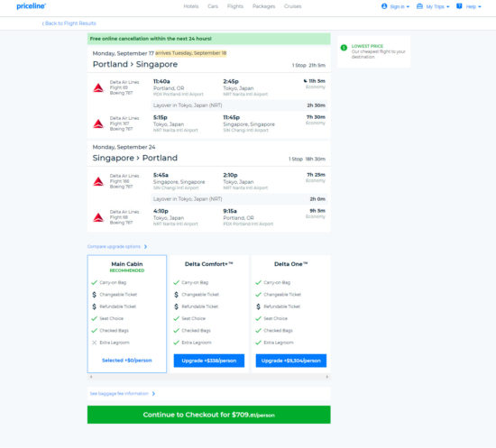Click Delta One Carry-on Bag checkmark

259,283
